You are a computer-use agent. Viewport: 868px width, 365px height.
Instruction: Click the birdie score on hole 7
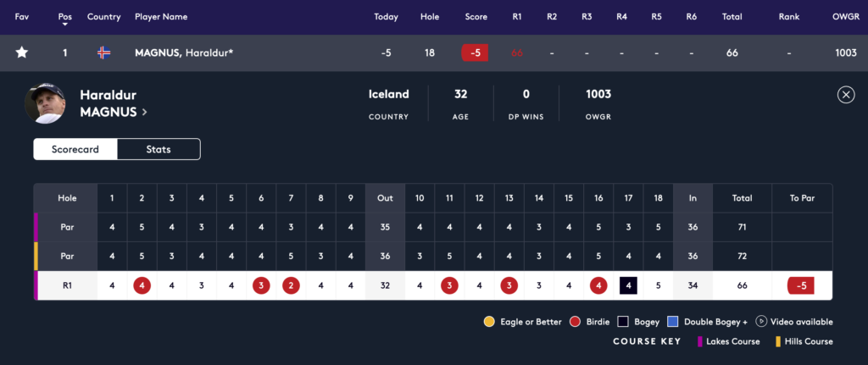[291, 285]
